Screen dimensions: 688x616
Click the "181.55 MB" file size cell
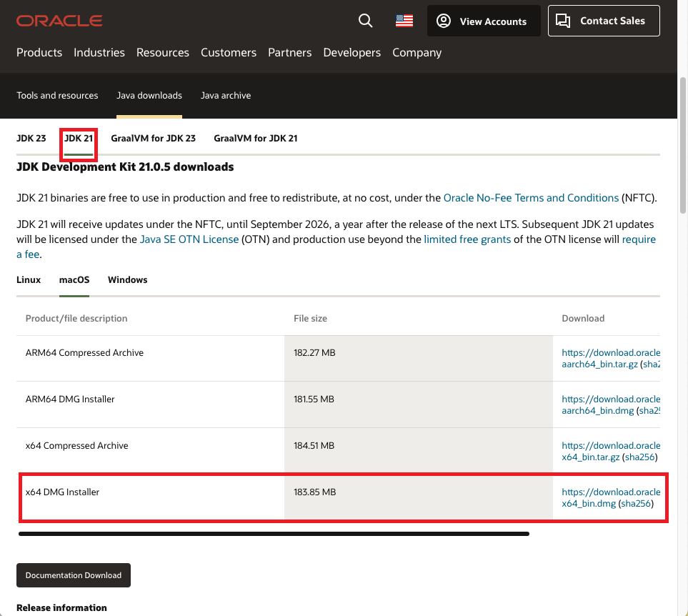pyautogui.click(x=419, y=404)
